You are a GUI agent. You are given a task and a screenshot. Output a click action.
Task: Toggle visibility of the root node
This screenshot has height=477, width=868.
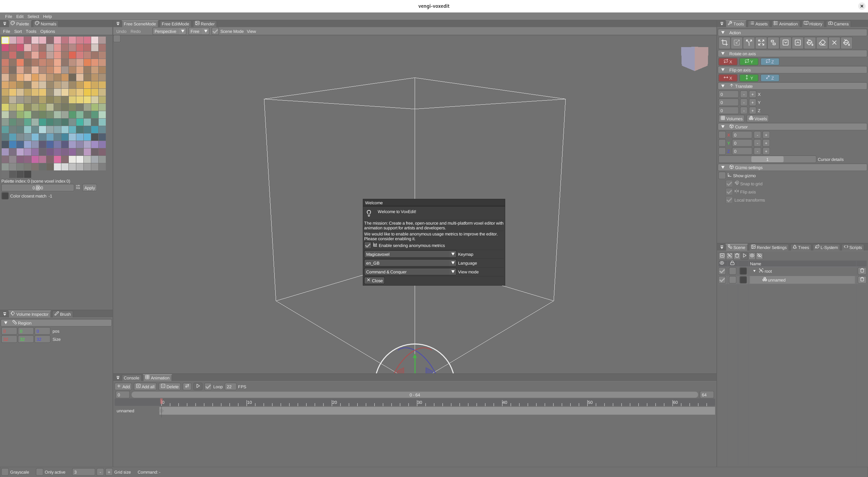click(722, 271)
